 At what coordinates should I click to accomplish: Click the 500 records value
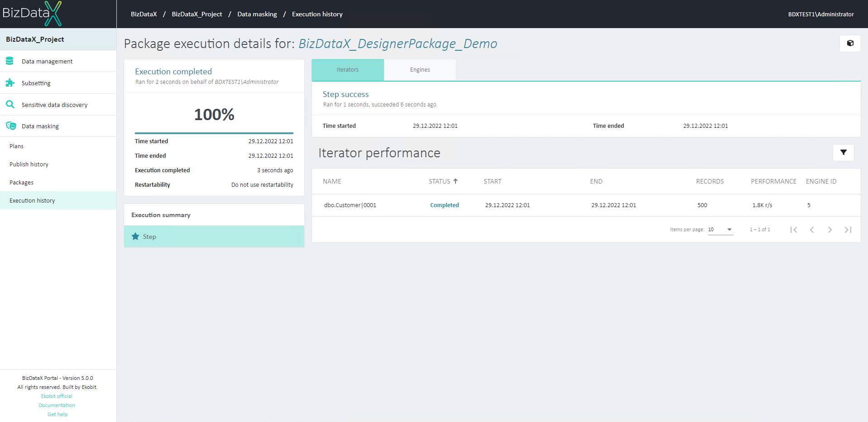tap(702, 205)
